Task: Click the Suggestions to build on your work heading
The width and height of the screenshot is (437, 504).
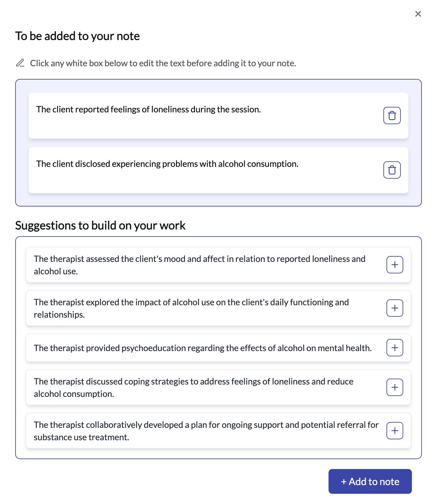Action: (x=100, y=225)
